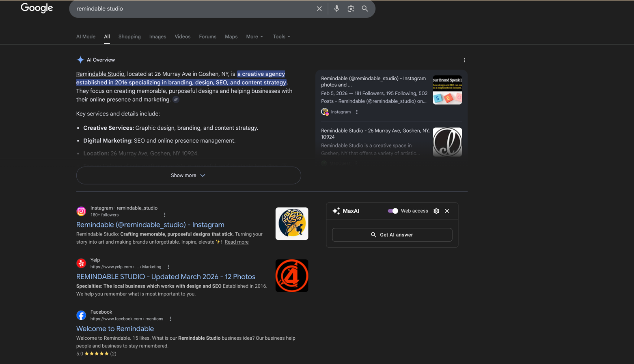Click the Google logo

37,8
